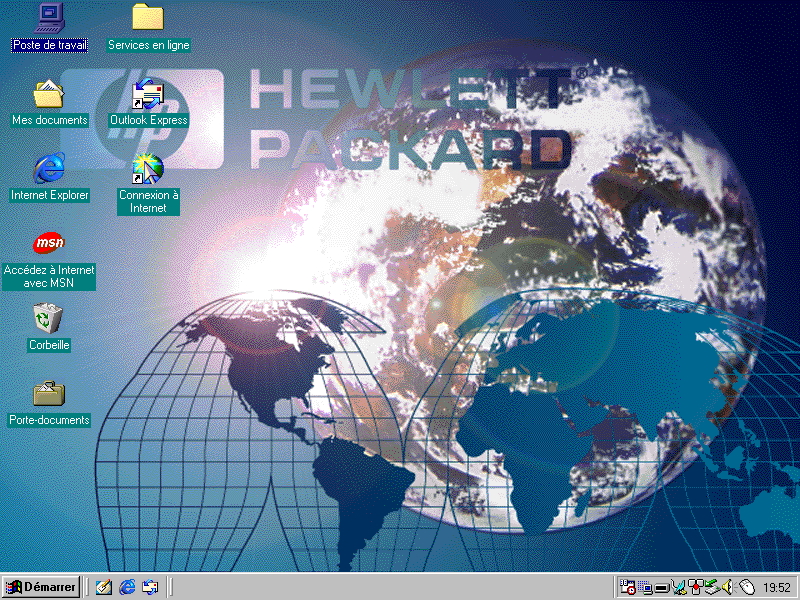Viewport: 800px width, 600px height.
Task: Select the Services en ligne folder
Action: click(148, 17)
